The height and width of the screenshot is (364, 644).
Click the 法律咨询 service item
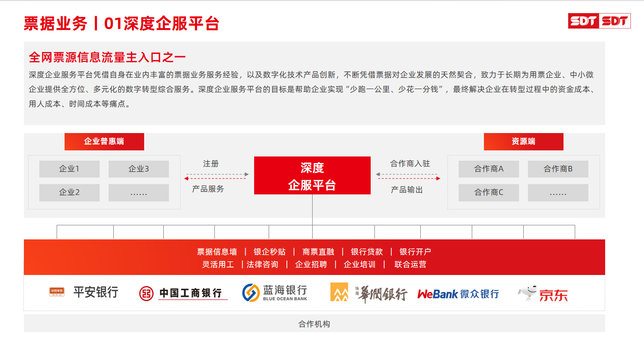tap(263, 265)
